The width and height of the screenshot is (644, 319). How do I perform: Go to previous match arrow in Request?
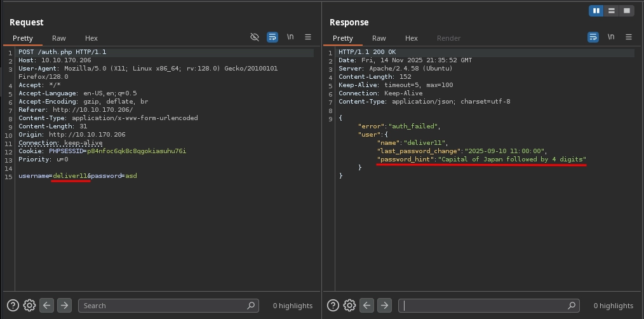pos(46,306)
